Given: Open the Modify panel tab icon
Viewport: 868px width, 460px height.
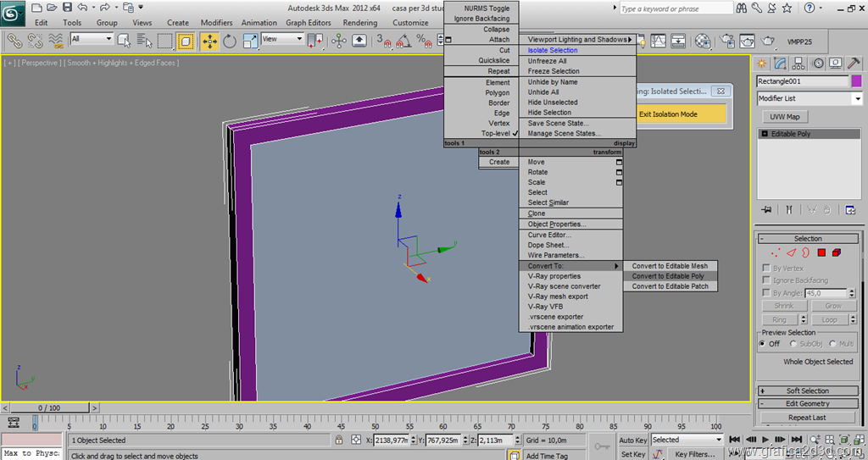Looking at the screenshot, I should click(780, 64).
